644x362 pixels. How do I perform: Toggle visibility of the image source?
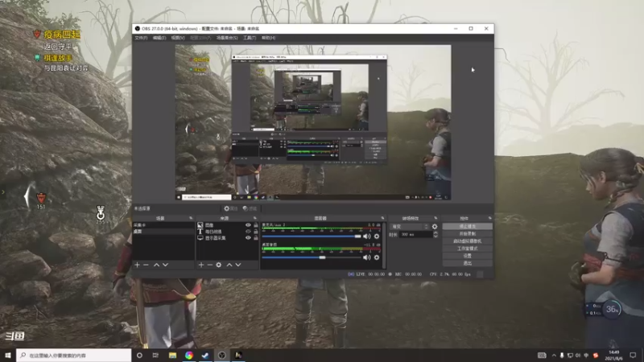pos(248,225)
